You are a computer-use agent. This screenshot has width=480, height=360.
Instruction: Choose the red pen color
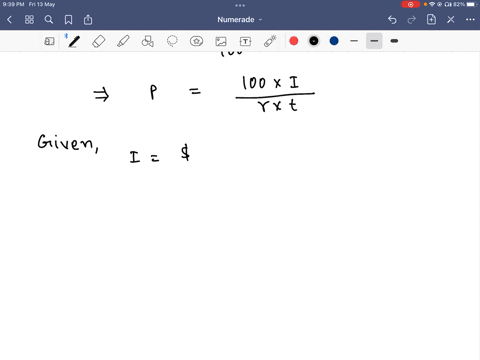pyautogui.click(x=294, y=41)
